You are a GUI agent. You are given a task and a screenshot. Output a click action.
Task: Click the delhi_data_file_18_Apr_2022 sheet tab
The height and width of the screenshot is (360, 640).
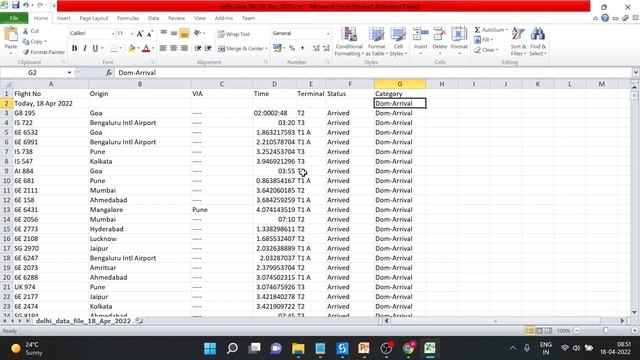click(x=83, y=321)
